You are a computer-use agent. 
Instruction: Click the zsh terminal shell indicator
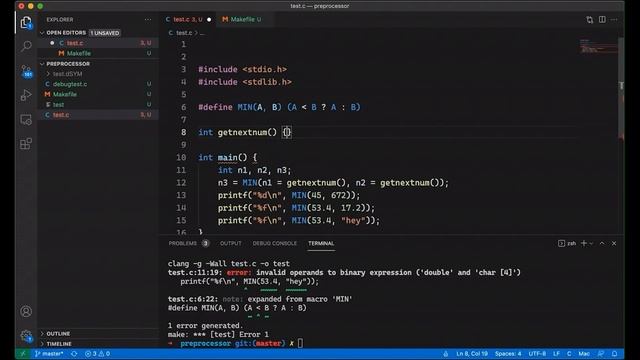(x=567, y=243)
